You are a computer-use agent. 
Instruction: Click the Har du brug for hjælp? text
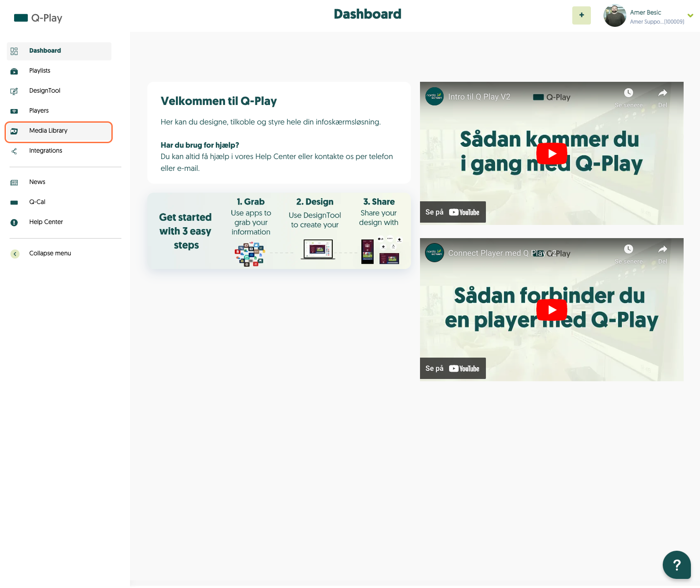point(200,145)
